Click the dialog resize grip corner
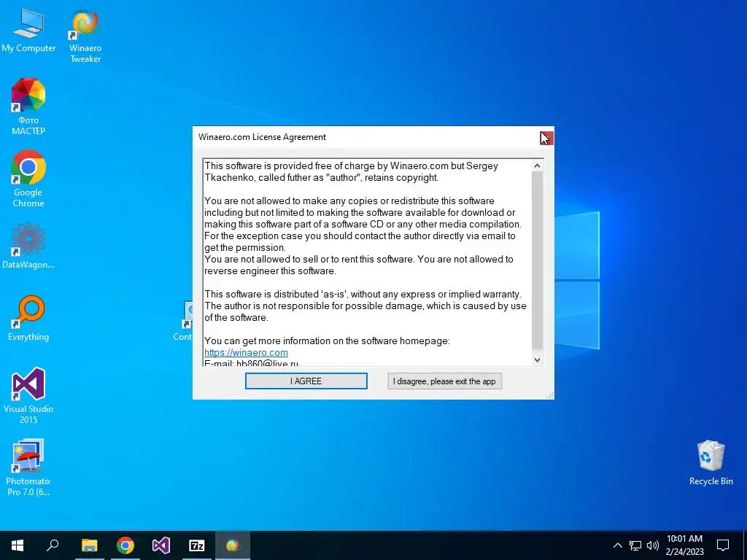The image size is (747, 560). pos(550,395)
